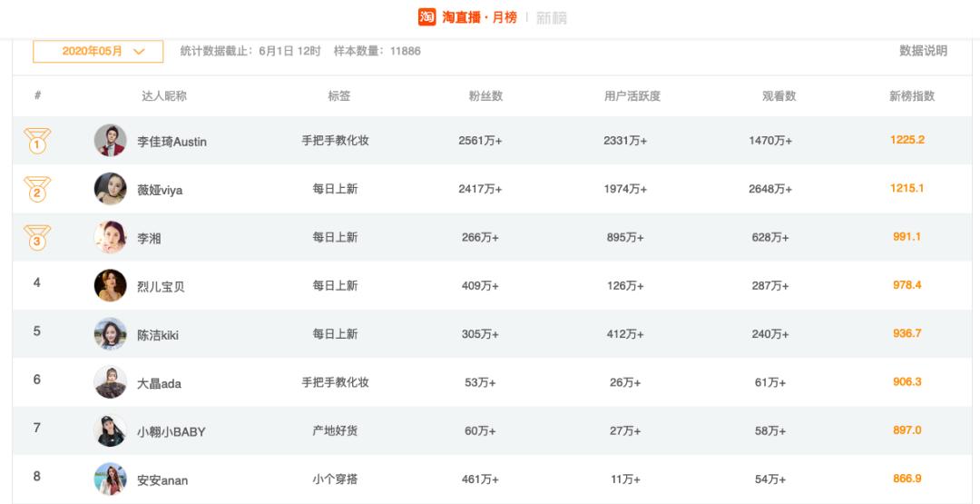Open the 数据说明 data explanation link
The height and width of the screenshot is (504, 980).
pos(923,51)
